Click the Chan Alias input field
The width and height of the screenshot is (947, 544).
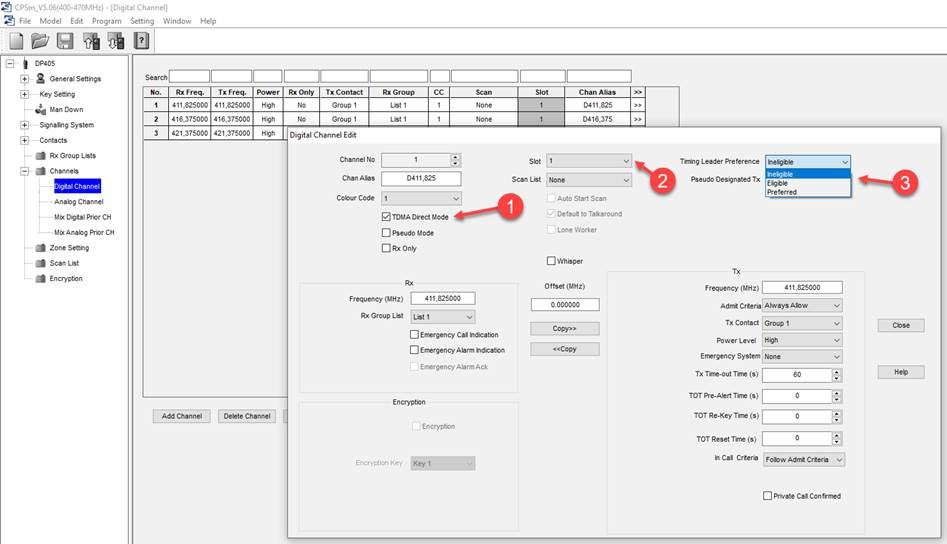(422, 178)
